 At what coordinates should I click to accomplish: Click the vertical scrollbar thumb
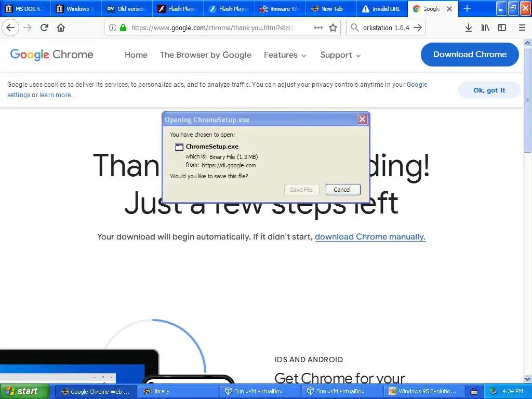point(527,99)
